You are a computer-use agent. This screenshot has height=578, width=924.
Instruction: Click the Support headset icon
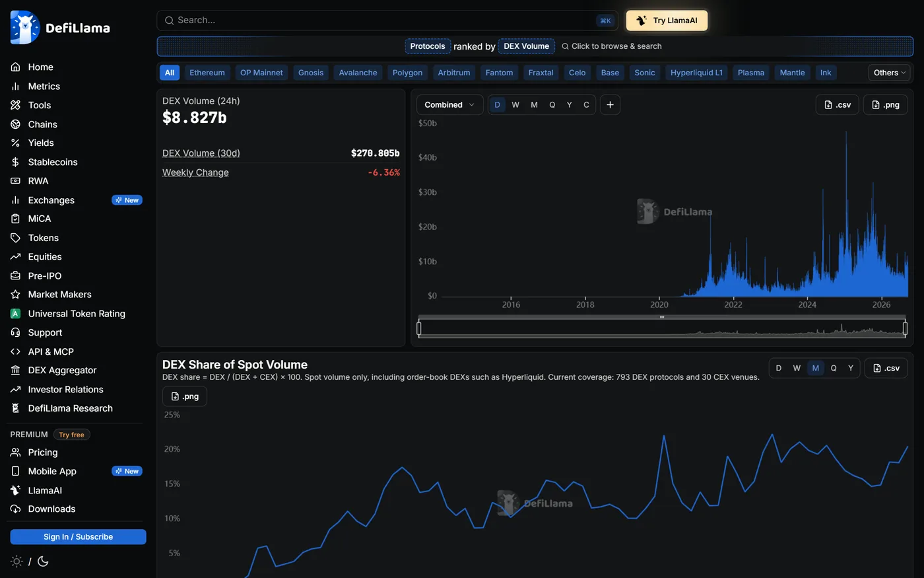pyautogui.click(x=15, y=333)
